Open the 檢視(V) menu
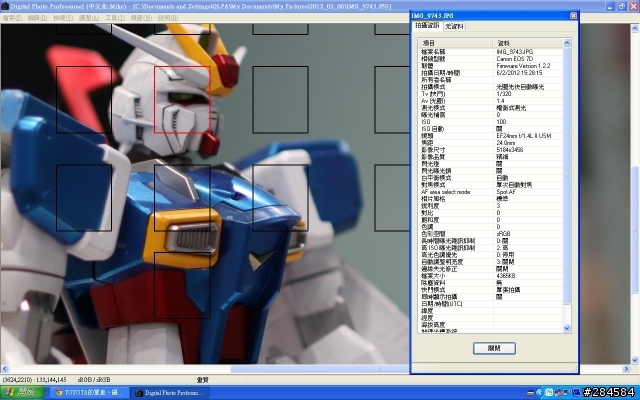This screenshot has height=400, width=640. point(63,18)
